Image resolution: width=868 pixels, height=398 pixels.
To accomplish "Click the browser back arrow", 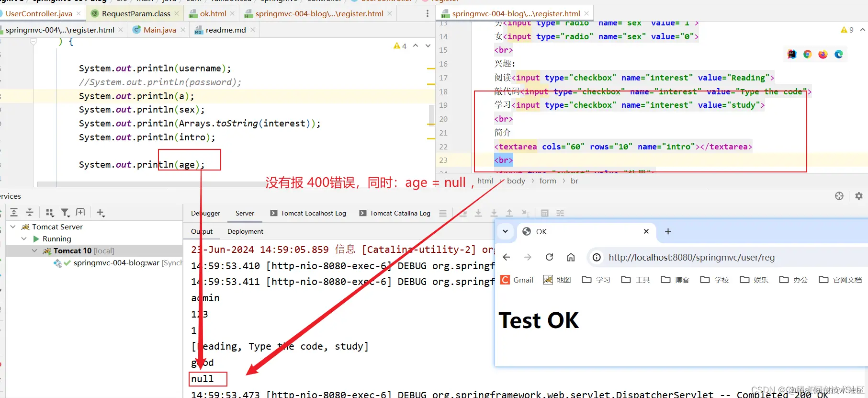I will [507, 257].
